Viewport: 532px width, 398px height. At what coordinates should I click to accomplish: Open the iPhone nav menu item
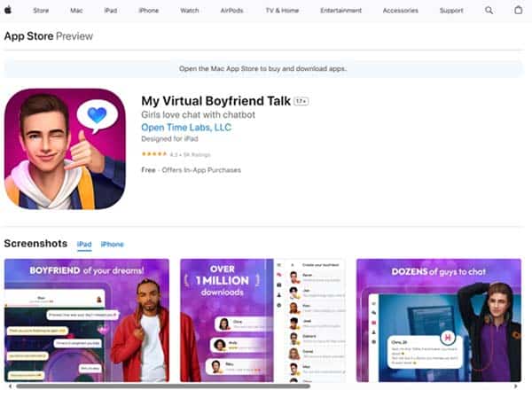(x=149, y=11)
